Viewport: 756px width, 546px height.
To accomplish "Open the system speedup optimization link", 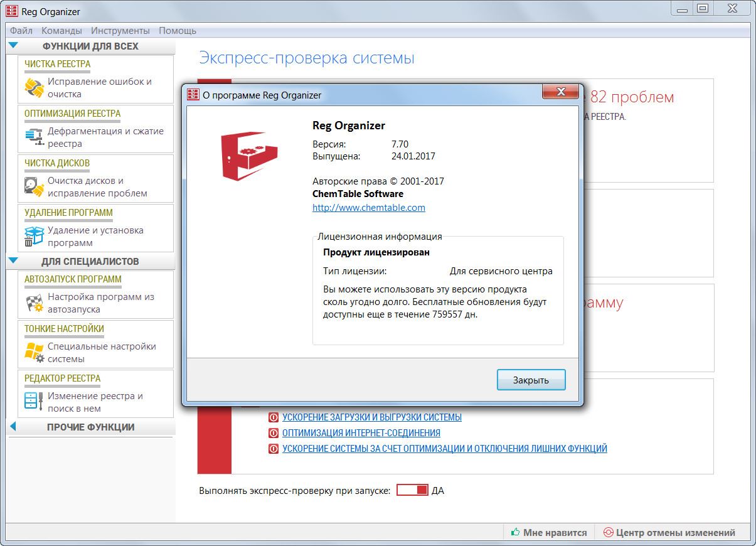I will tap(445, 449).
